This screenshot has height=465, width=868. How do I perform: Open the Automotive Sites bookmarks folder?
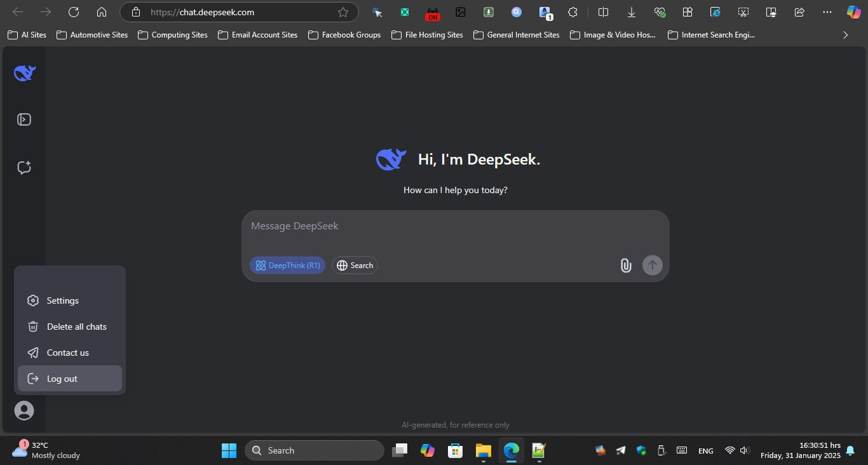pyautogui.click(x=92, y=35)
